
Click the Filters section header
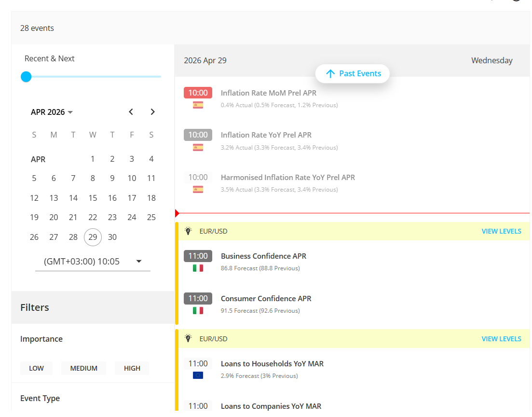click(x=93, y=307)
